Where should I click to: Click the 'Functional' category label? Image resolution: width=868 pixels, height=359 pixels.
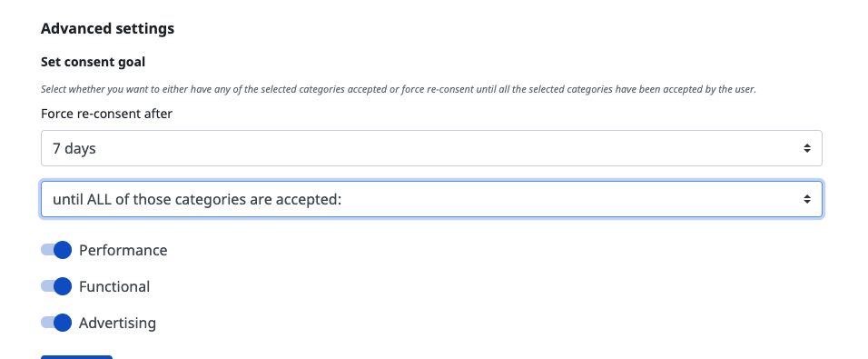(x=114, y=286)
